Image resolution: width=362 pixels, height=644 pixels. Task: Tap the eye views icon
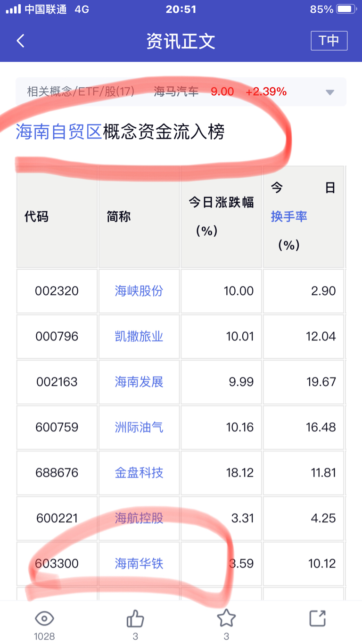(44, 619)
